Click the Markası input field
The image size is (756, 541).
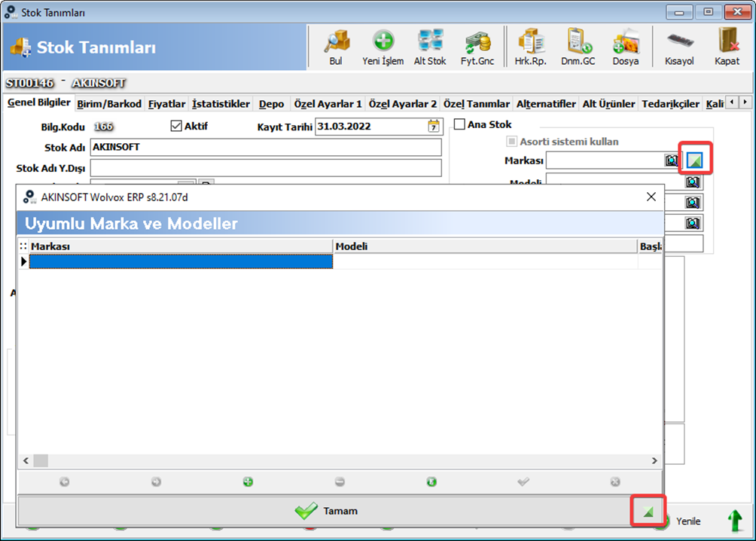pyautogui.click(x=605, y=160)
